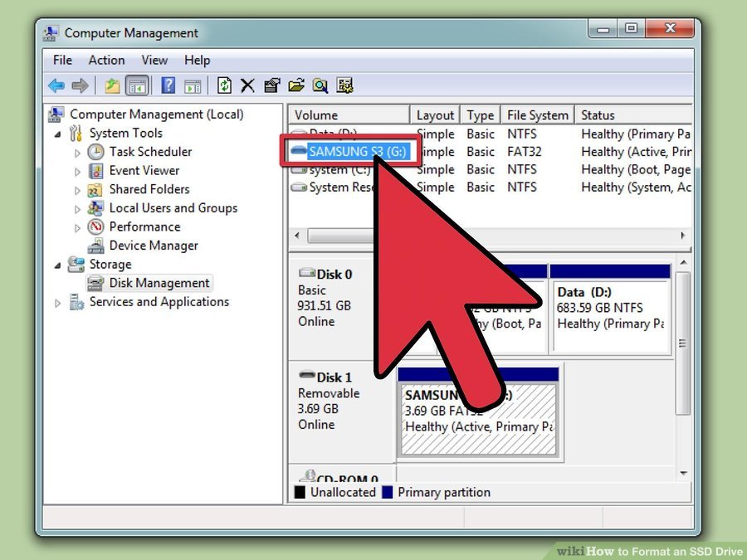Click the open folder toolbar icon
The height and width of the screenshot is (560, 747).
point(295,85)
